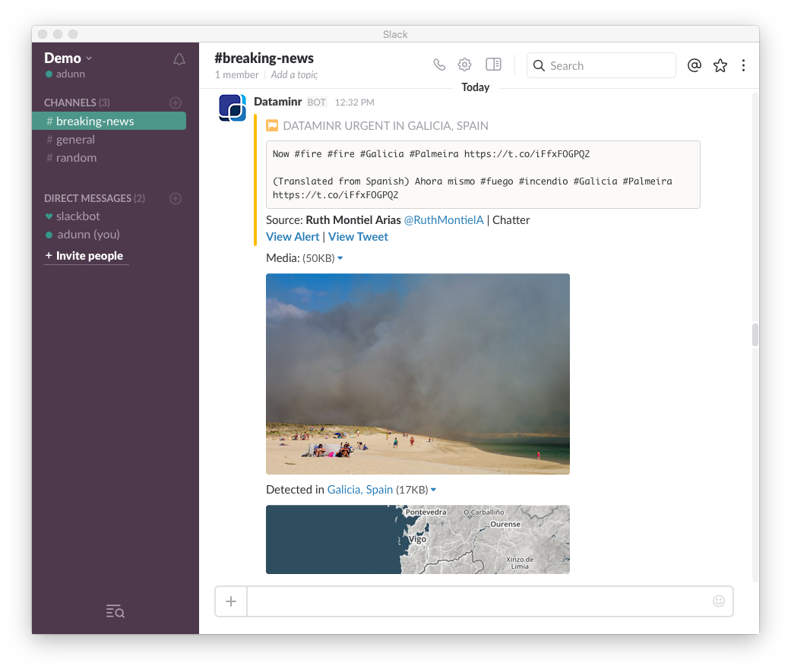791x672 pixels.
Task: Open @RuthMontielA profile link
Action: [x=444, y=220]
